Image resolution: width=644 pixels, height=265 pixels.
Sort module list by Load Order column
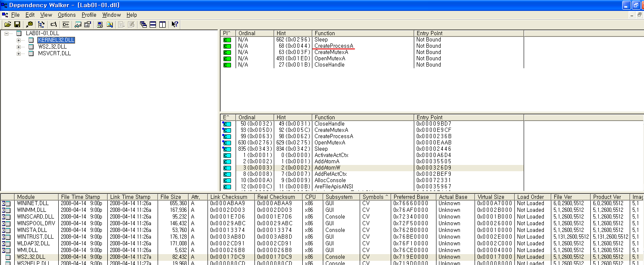click(533, 197)
